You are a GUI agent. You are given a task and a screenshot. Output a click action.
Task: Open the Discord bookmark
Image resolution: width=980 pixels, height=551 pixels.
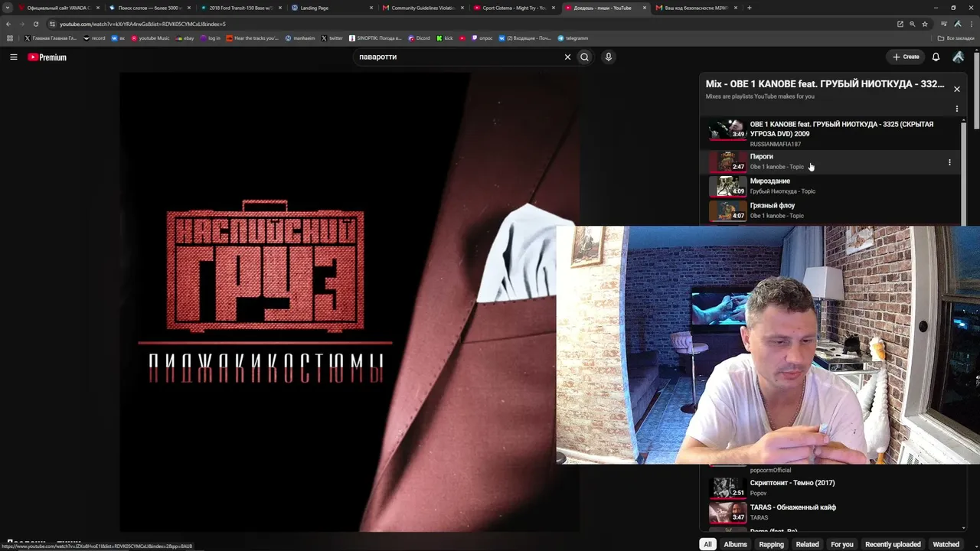click(419, 38)
